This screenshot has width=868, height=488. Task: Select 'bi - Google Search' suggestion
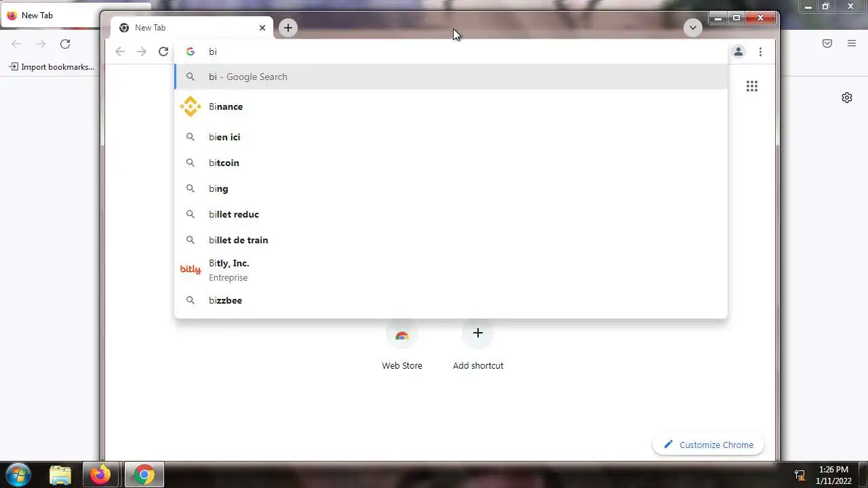tap(451, 77)
